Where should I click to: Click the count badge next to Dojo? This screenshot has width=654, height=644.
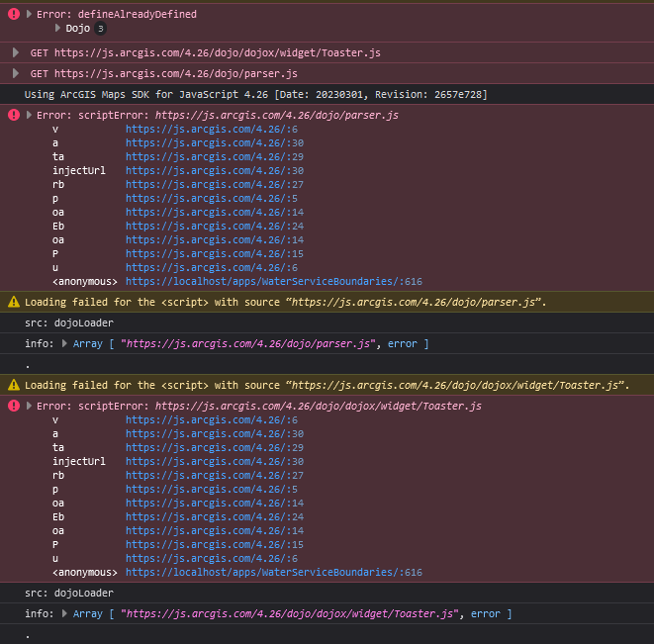click(x=101, y=29)
